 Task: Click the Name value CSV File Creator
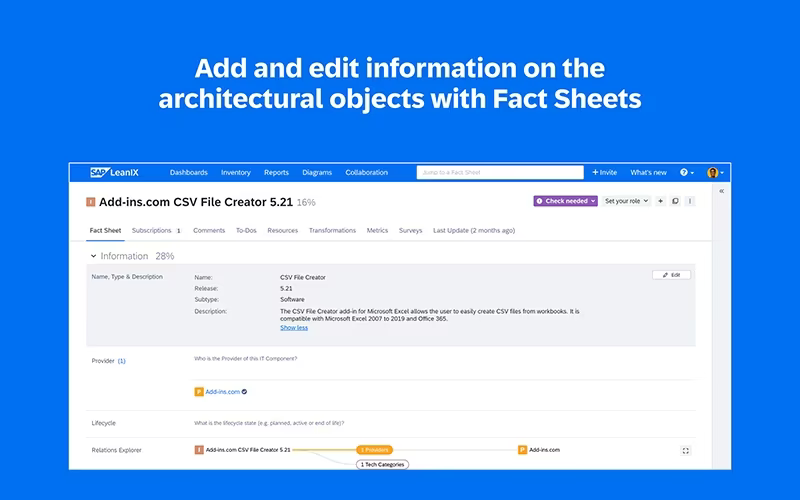point(303,278)
